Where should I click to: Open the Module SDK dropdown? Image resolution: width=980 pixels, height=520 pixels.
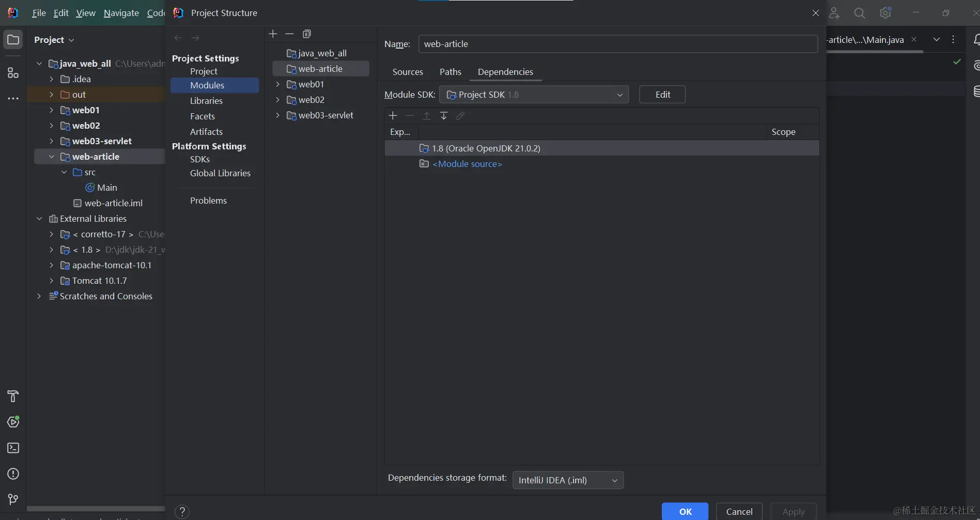coord(534,95)
